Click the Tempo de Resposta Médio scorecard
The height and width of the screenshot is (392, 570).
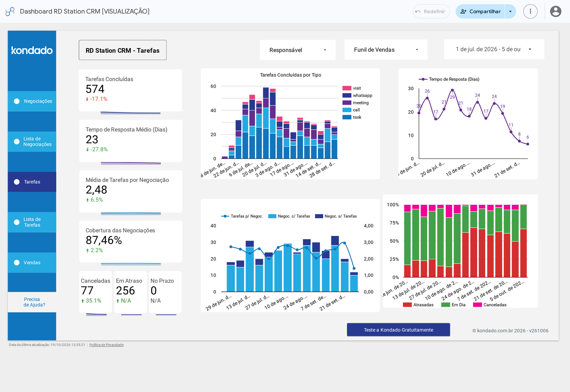(131, 141)
